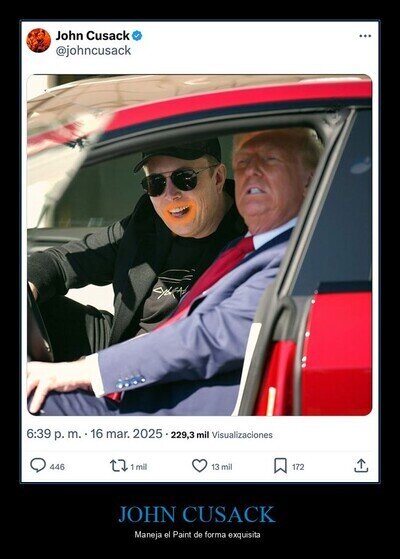Click the 16 mar. 2025 date
Viewport: 400px width, 559px height.
click(x=126, y=434)
